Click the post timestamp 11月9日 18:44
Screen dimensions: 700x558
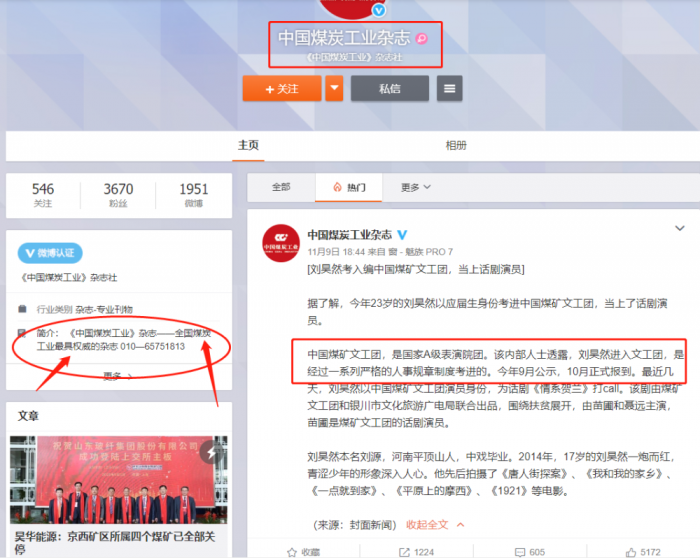coord(336,252)
